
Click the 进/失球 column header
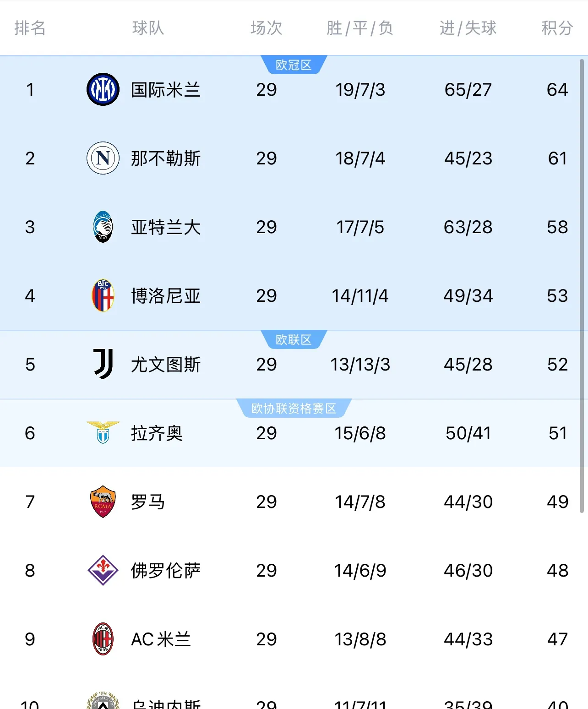click(x=467, y=28)
